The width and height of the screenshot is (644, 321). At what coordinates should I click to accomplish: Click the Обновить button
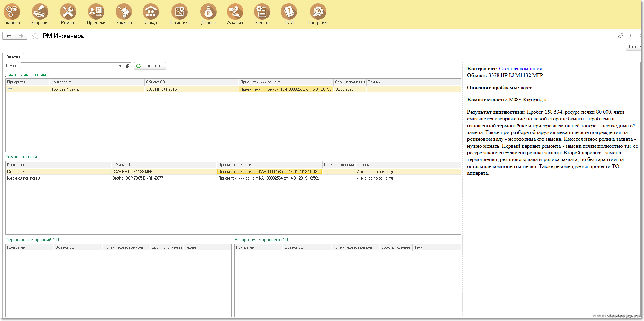(150, 66)
